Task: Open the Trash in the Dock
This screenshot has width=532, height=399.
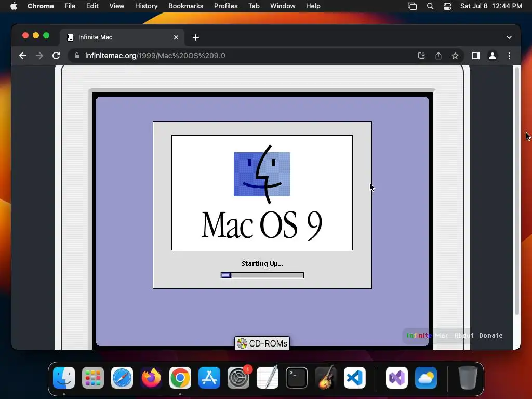Action: coord(468,378)
